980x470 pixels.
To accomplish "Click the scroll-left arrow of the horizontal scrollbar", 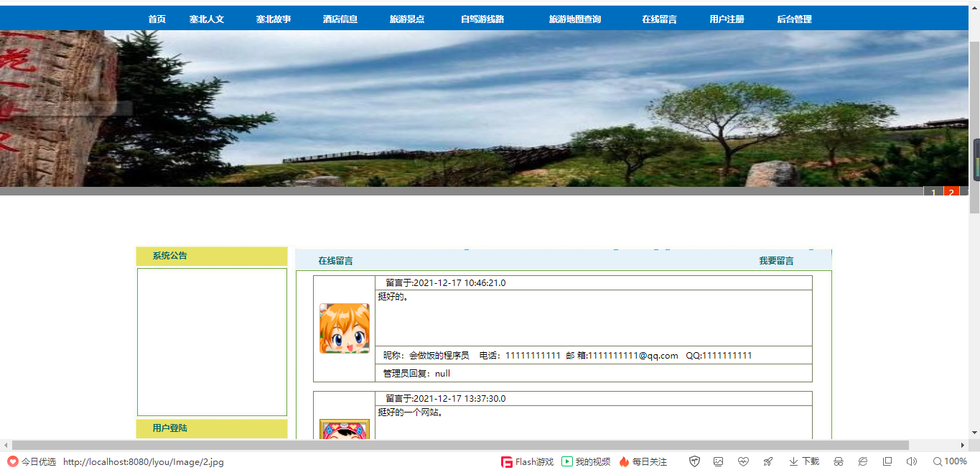I will coord(6,446).
